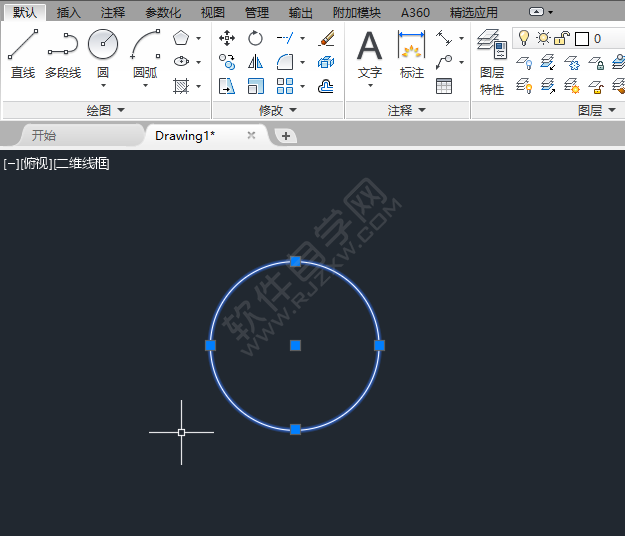Select the Hatch tool icon
The height and width of the screenshot is (536, 625).
(x=181, y=86)
